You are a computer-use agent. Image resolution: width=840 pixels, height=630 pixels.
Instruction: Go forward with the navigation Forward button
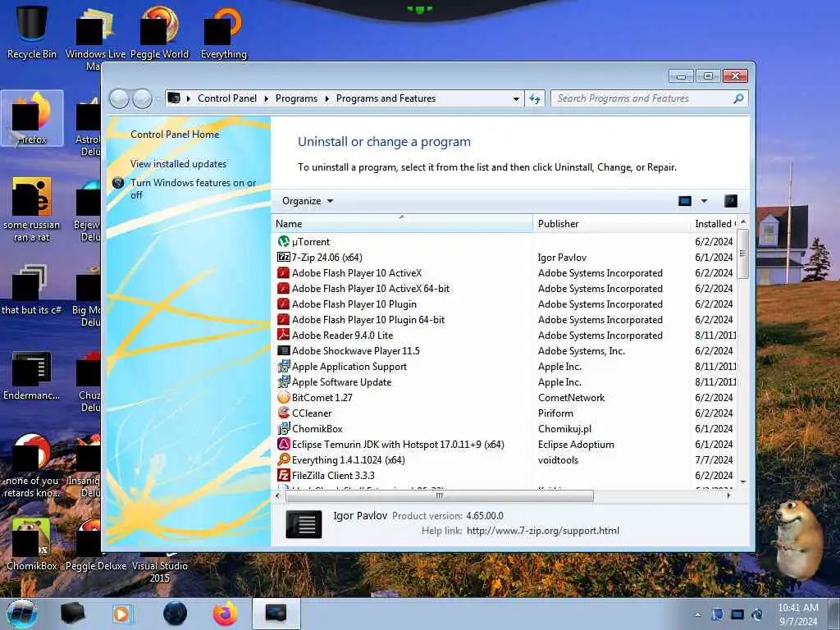142,98
